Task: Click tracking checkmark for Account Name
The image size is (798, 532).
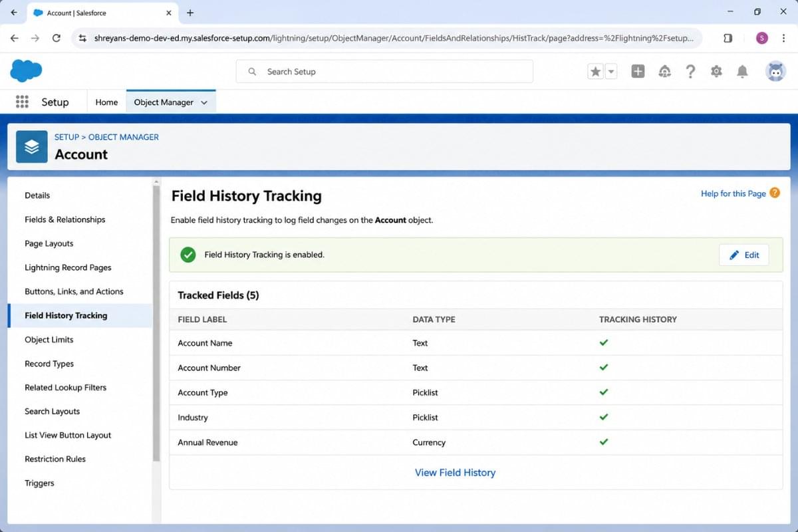Action: tap(604, 342)
